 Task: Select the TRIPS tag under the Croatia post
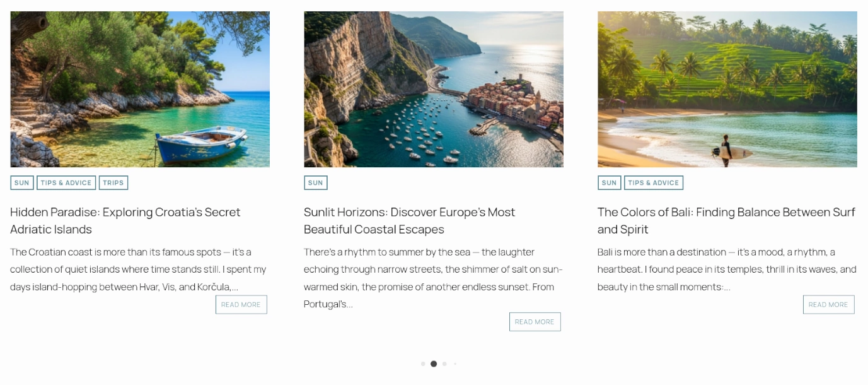point(113,183)
